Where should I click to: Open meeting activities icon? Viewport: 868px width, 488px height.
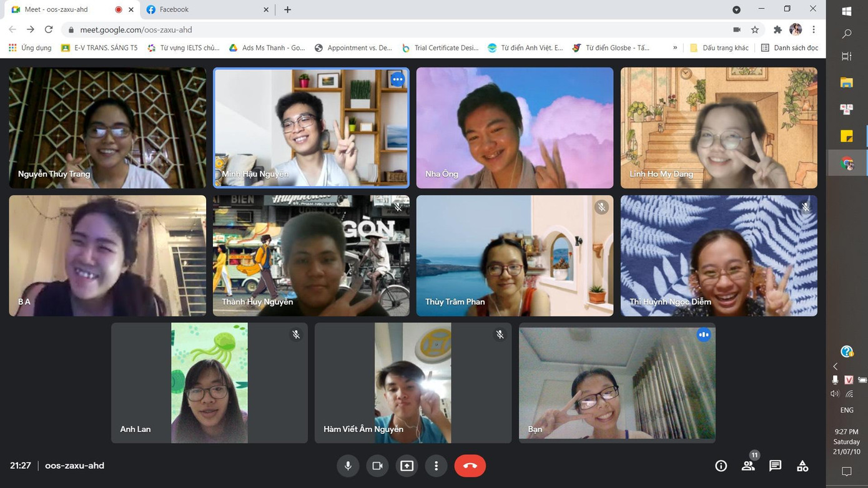802,466
